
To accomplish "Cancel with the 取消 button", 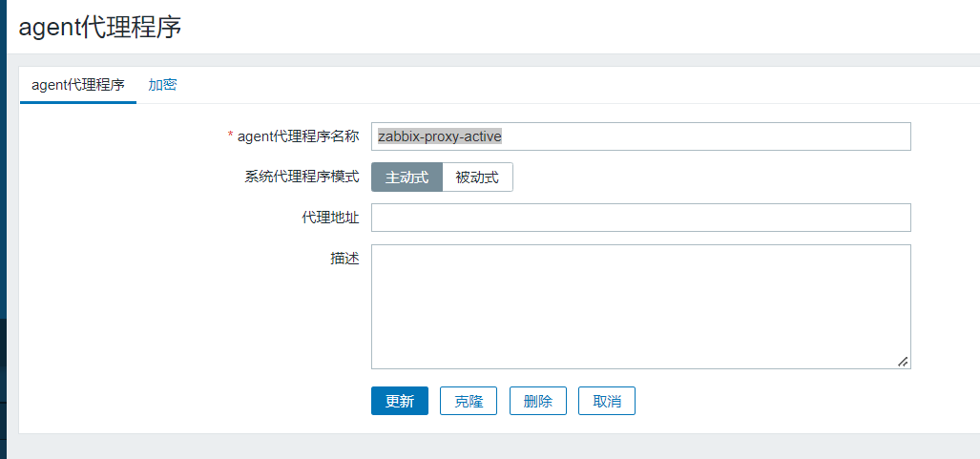I will pos(607,401).
